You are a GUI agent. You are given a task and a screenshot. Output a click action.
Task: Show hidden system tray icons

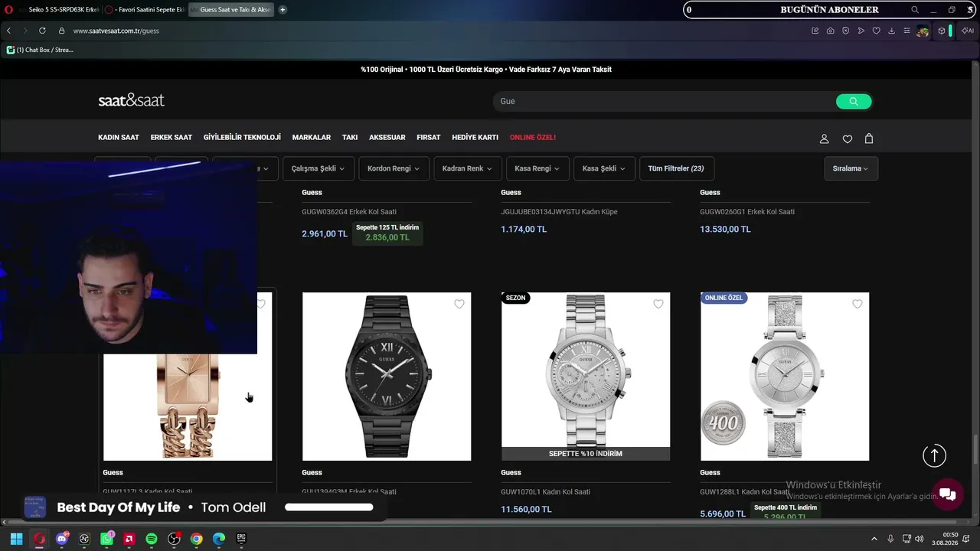tap(874, 539)
